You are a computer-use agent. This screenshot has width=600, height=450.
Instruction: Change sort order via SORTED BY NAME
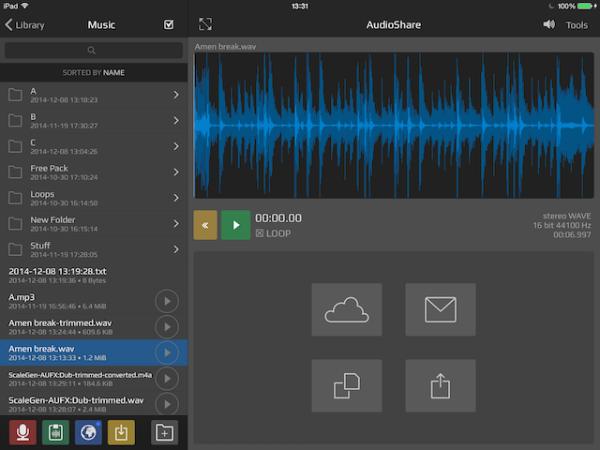point(93,73)
